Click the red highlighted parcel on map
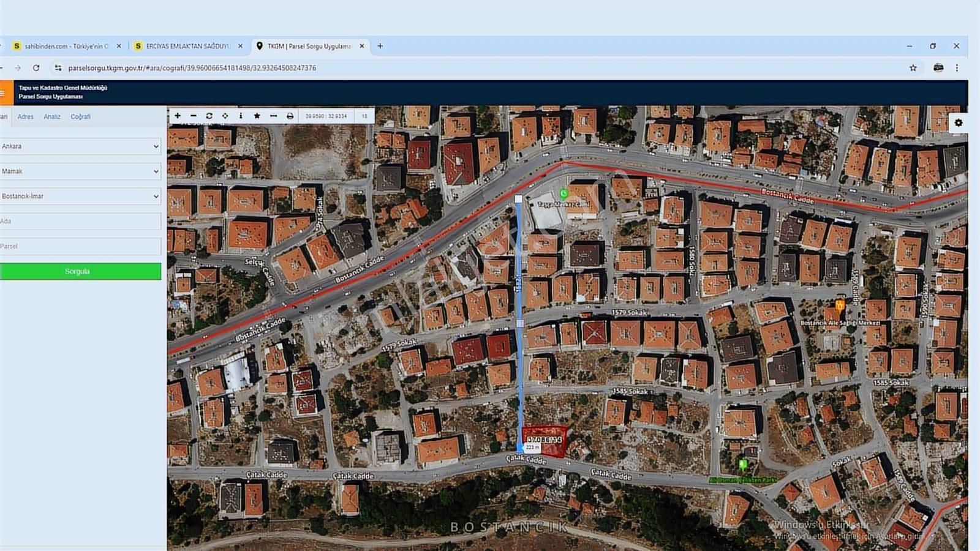Image resolution: width=980 pixels, height=551 pixels. pyautogui.click(x=544, y=441)
